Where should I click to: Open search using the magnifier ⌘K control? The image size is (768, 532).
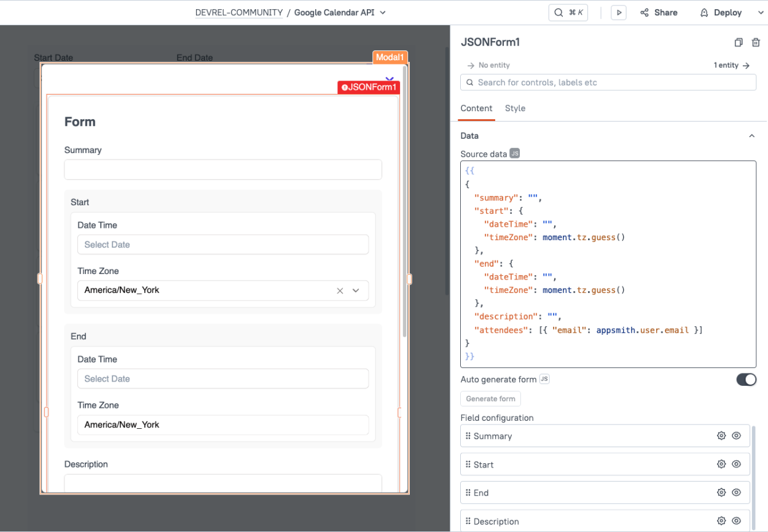(568, 12)
